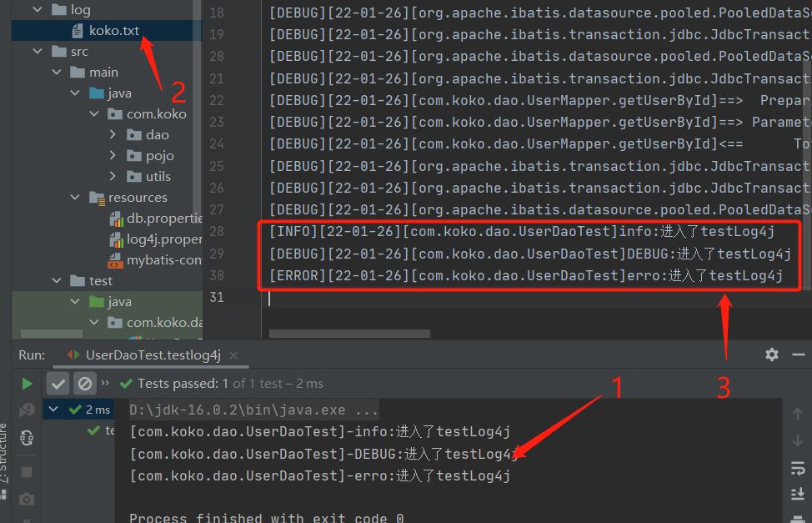Click the down arrow in console sidebar
812x523 pixels.
[x=798, y=440]
